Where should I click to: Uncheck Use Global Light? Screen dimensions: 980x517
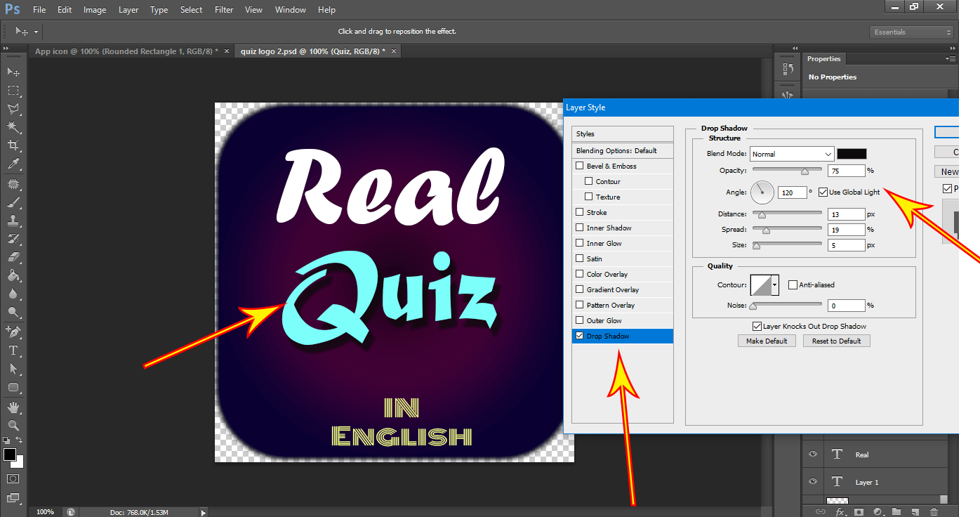coord(823,192)
